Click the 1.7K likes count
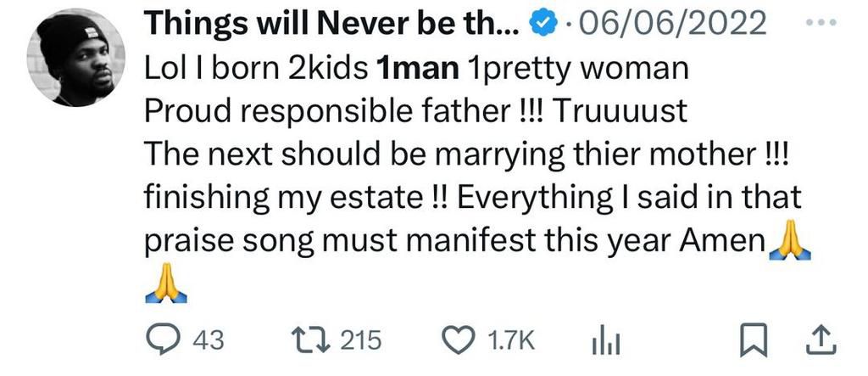Image resolution: width=868 pixels, height=376 pixels. coord(513,341)
